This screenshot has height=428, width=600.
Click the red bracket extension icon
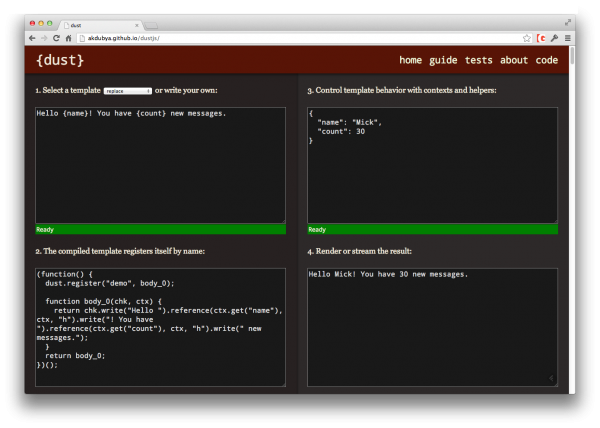(x=541, y=38)
